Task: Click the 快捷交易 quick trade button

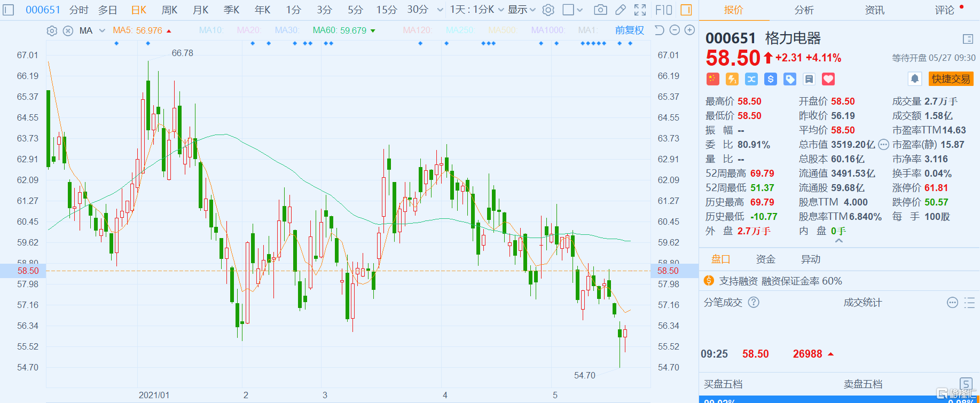Action: click(951, 79)
